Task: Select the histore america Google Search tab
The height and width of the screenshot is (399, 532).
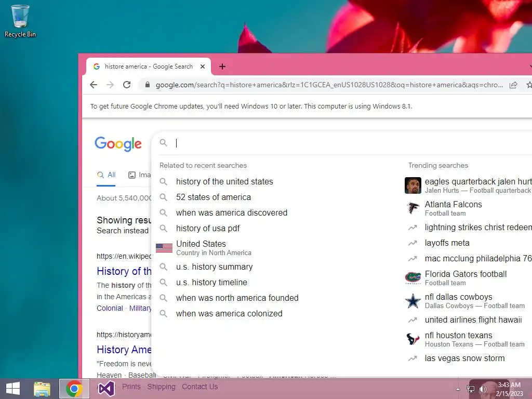Action: (x=149, y=66)
